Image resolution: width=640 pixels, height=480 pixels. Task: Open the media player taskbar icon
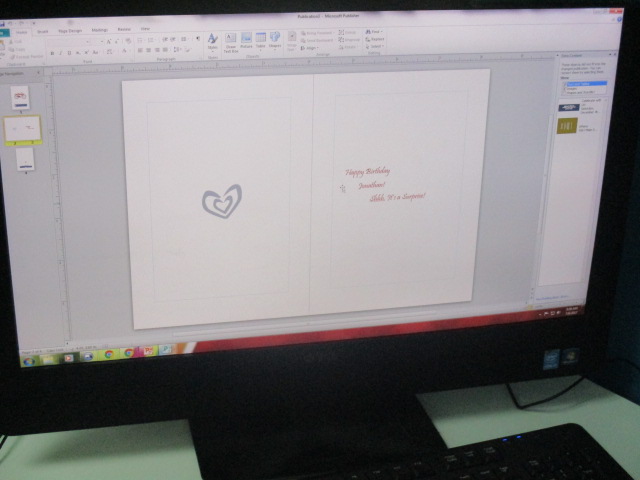(x=69, y=358)
